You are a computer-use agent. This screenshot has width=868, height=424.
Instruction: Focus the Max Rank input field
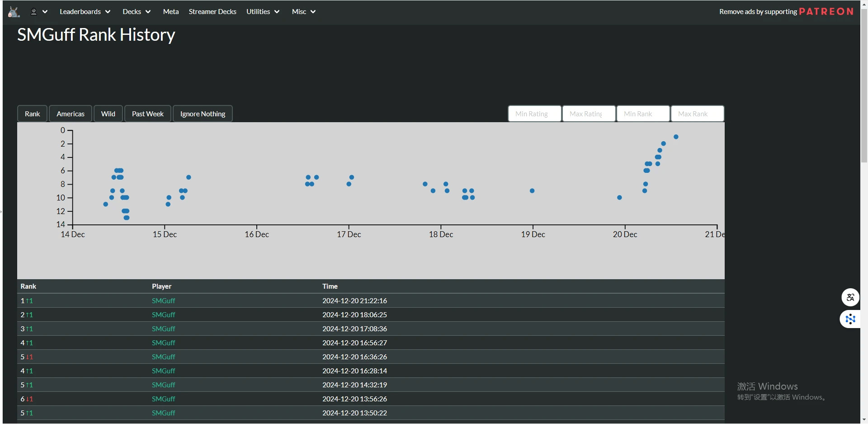point(697,114)
